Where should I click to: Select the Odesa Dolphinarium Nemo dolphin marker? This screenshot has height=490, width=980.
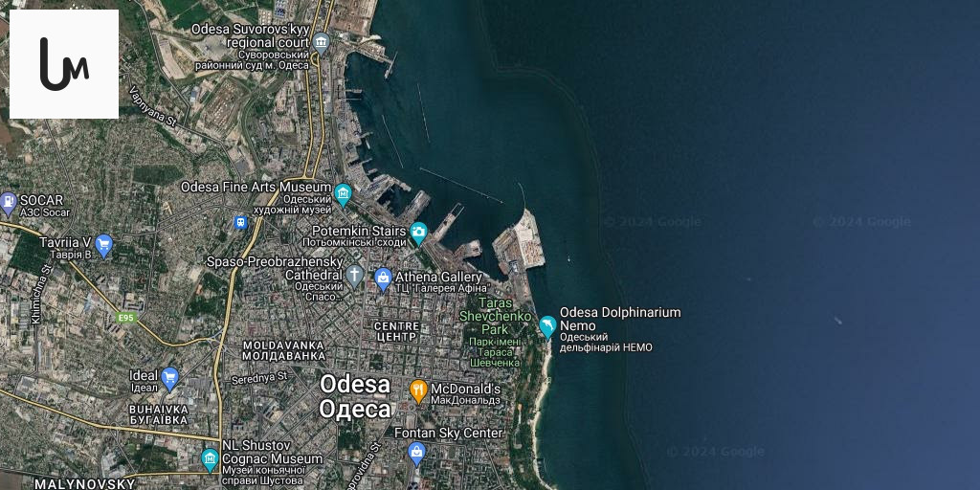point(547,327)
